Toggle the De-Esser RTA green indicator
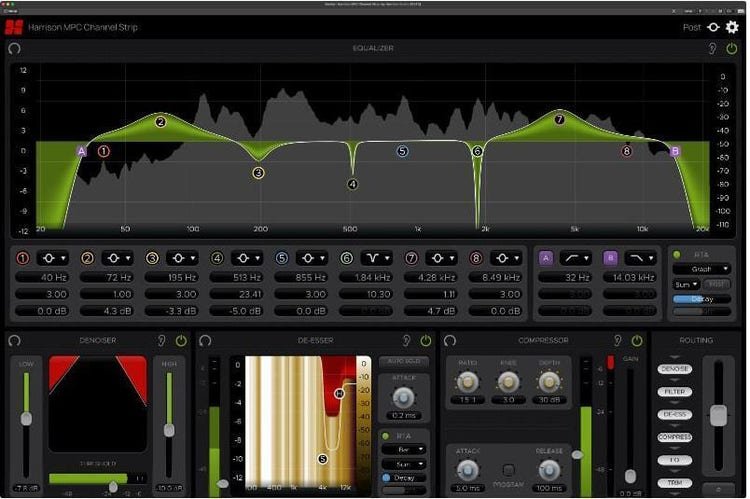 click(x=386, y=436)
